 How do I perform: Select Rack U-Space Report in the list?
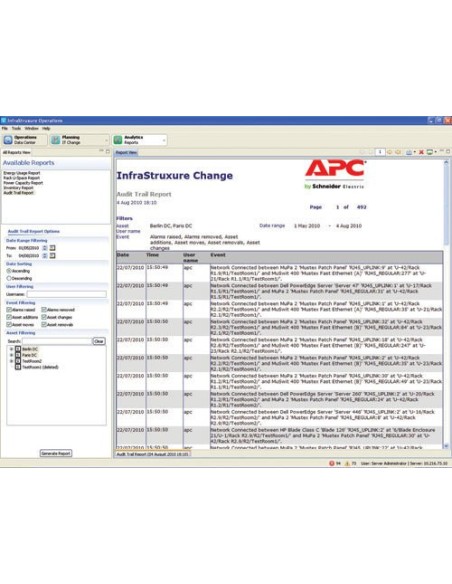click(x=21, y=178)
